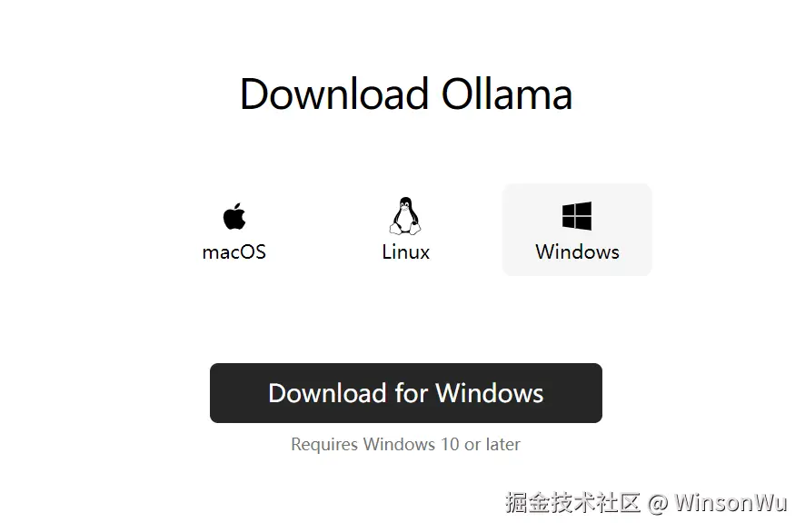Select the Windows text label

pyautogui.click(x=577, y=251)
